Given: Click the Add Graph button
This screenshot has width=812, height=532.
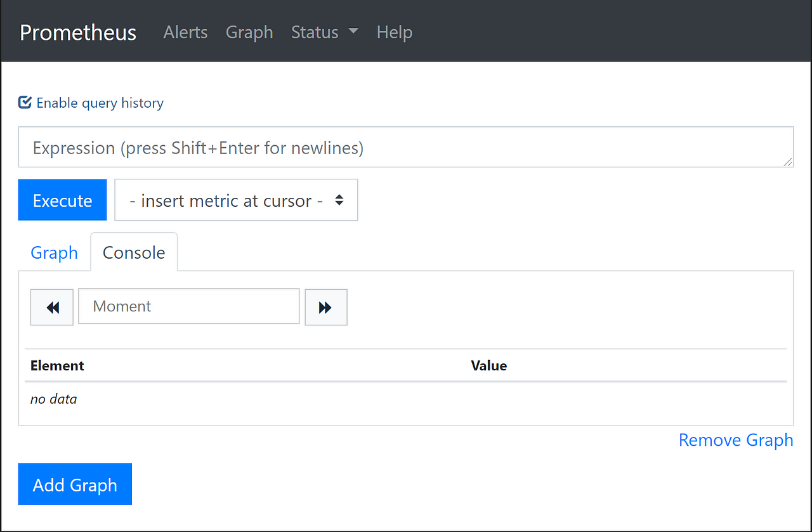Looking at the screenshot, I should click(75, 484).
